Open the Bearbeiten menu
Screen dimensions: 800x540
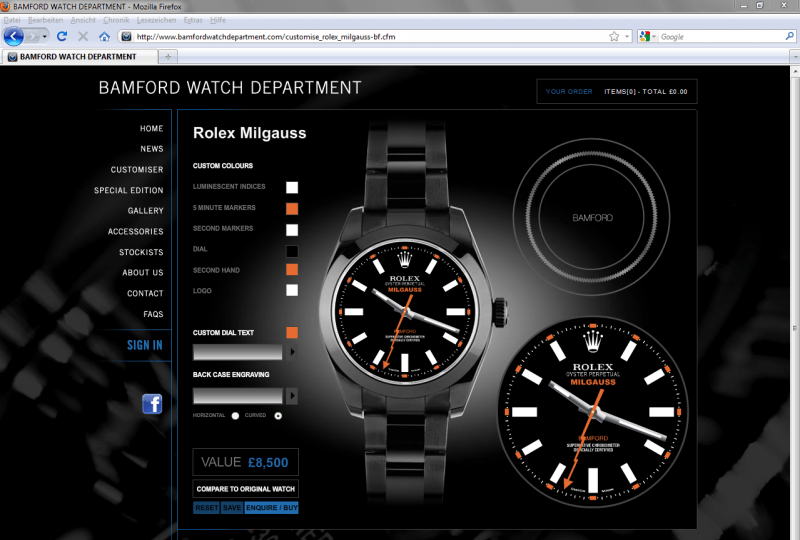click(45, 20)
